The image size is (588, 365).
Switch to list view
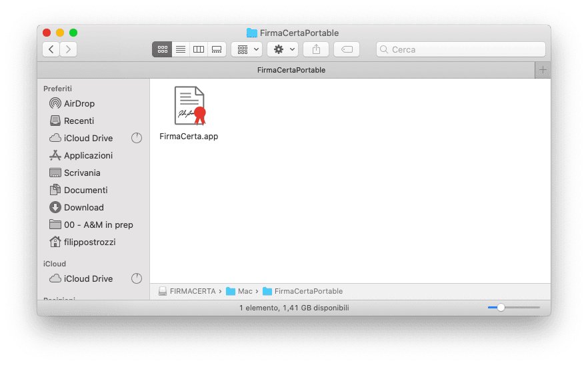click(181, 49)
